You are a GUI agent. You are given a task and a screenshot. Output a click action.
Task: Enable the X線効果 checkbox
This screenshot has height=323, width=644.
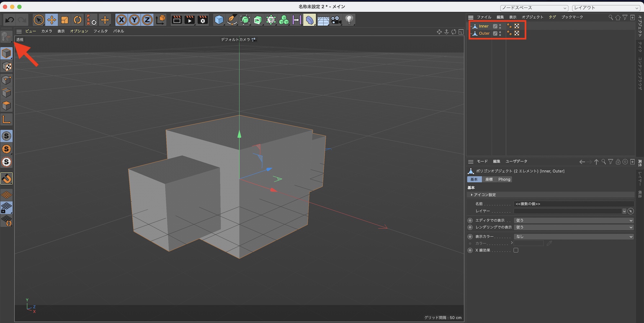point(516,250)
